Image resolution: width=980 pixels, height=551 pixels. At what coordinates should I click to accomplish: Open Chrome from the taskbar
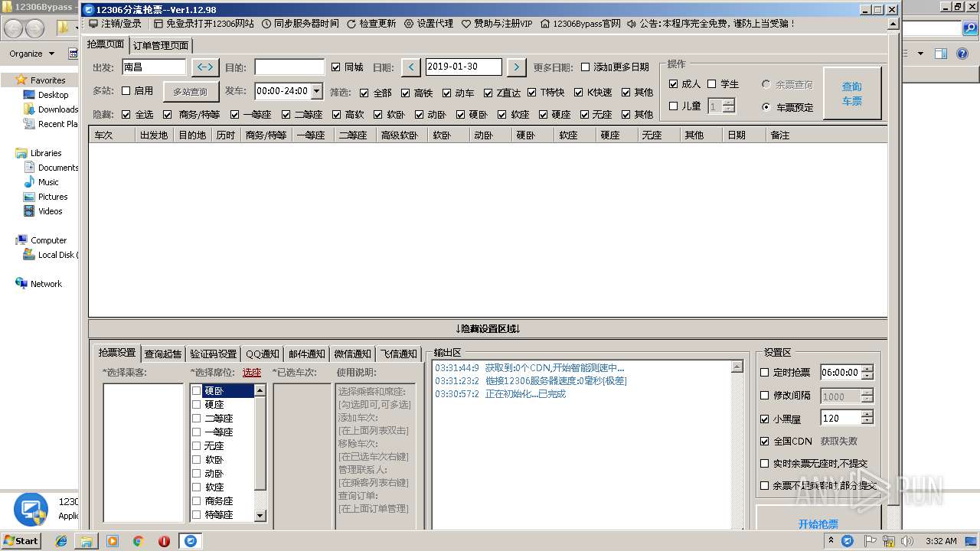pos(138,541)
